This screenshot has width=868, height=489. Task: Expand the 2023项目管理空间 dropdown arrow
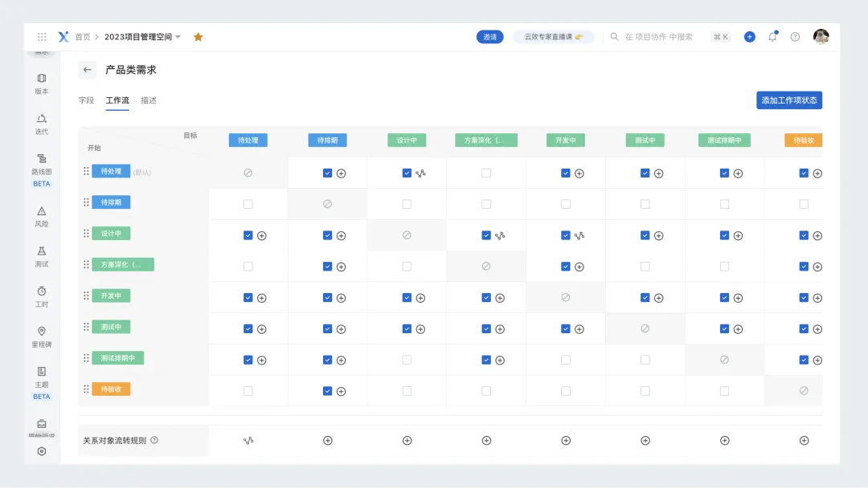(178, 37)
